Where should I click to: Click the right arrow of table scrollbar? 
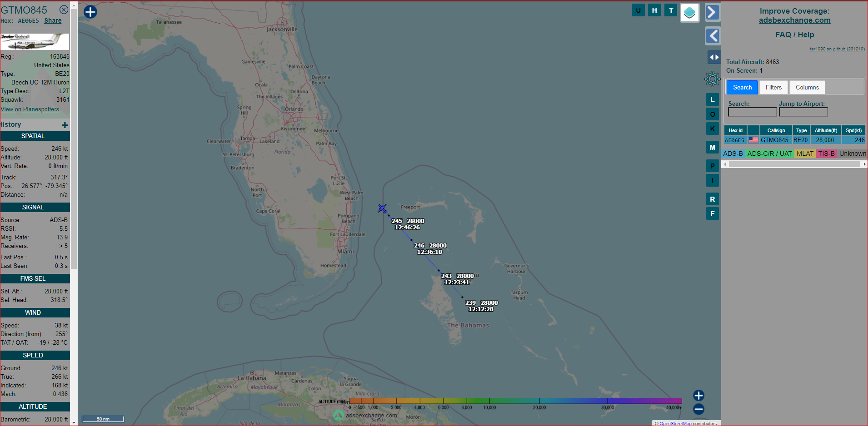tap(864, 164)
